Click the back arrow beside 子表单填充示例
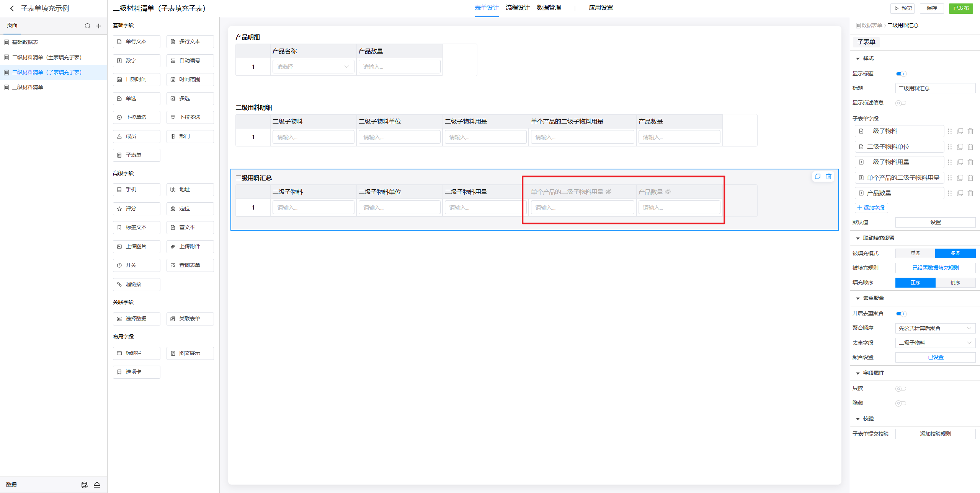 click(x=12, y=8)
